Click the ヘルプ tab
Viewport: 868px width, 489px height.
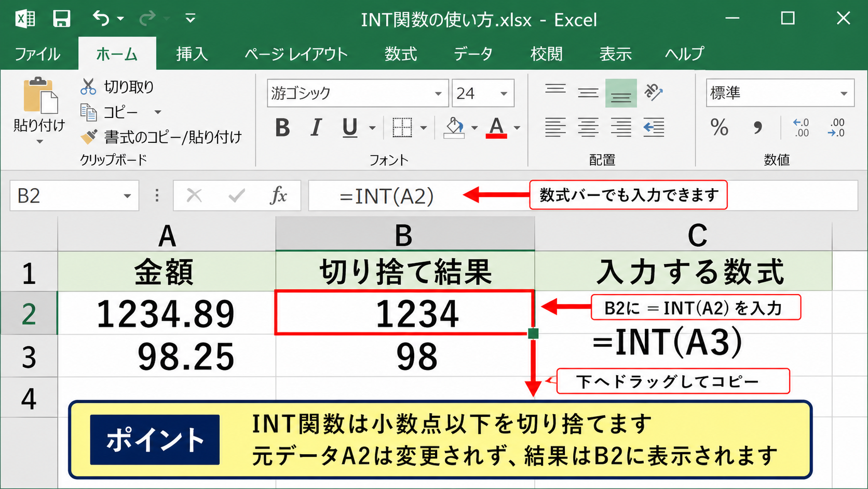coord(684,54)
